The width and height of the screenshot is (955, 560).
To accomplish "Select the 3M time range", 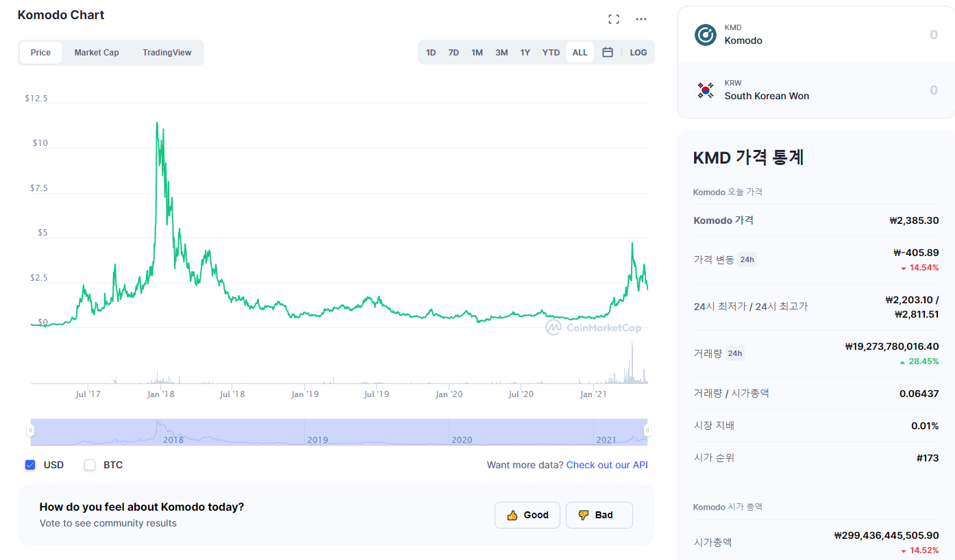I will point(501,53).
